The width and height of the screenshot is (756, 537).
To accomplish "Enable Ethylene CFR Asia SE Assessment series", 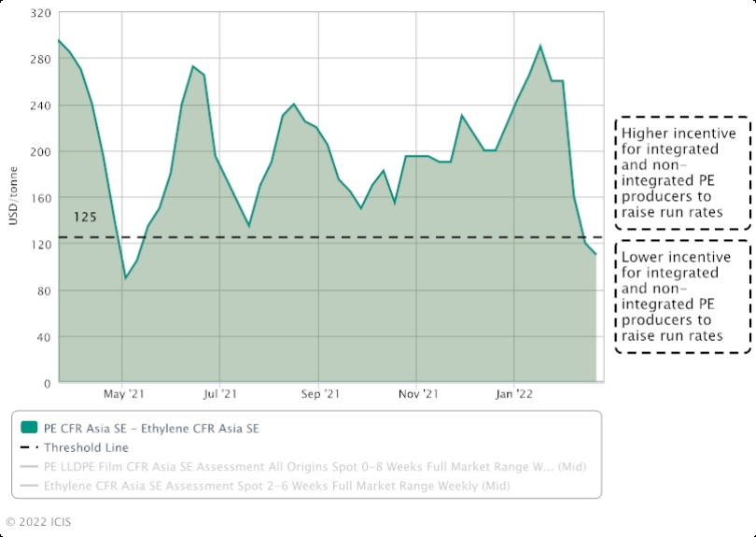I will (265, 486).
